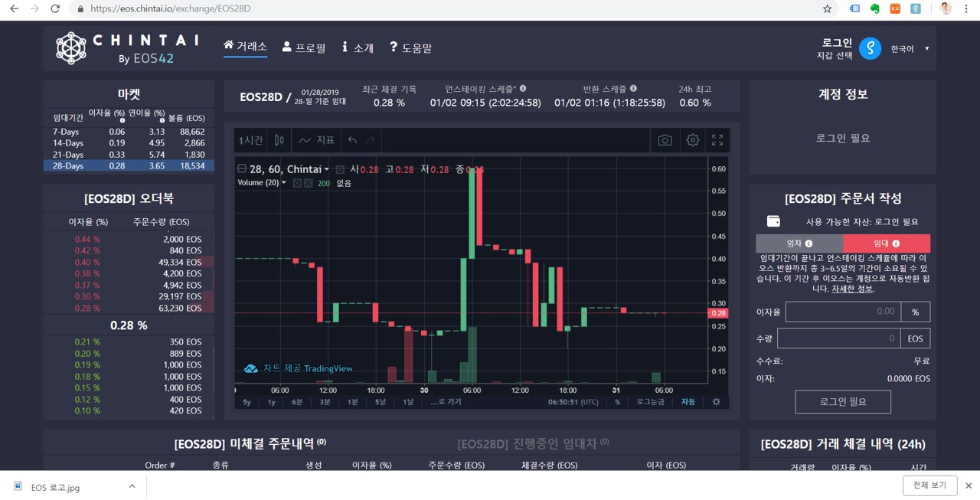Click the …로 가기 go-to date button

(446, 402)
